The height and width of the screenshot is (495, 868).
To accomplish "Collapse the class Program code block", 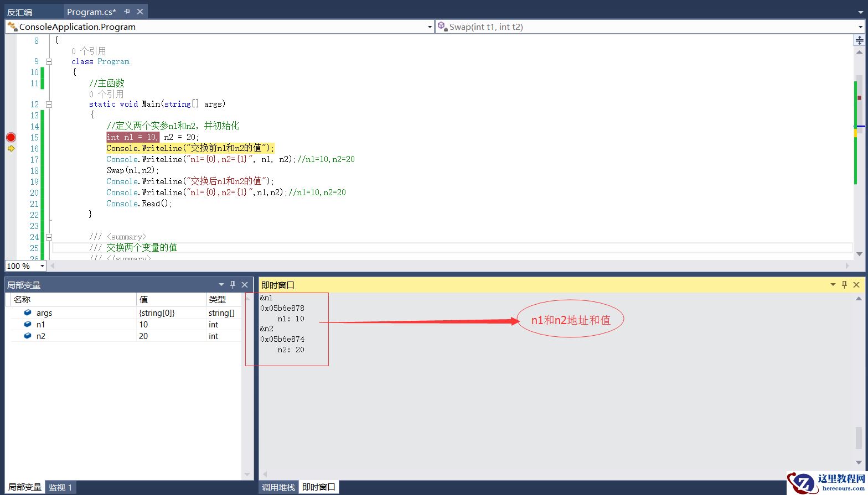I will point(49,61).
